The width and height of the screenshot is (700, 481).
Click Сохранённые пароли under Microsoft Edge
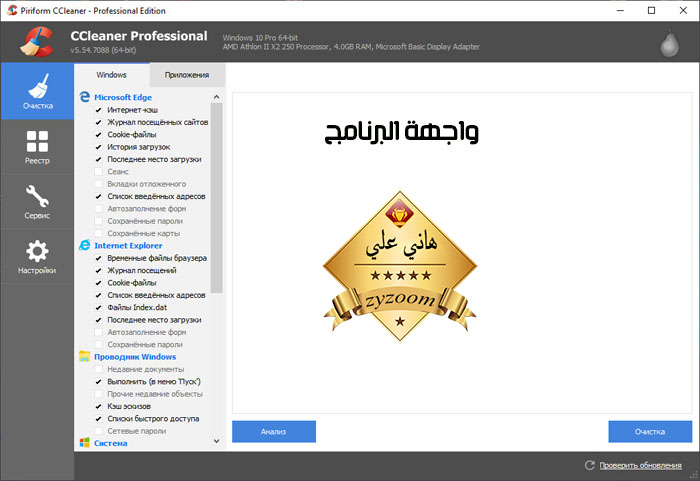(x=145, y=221)
